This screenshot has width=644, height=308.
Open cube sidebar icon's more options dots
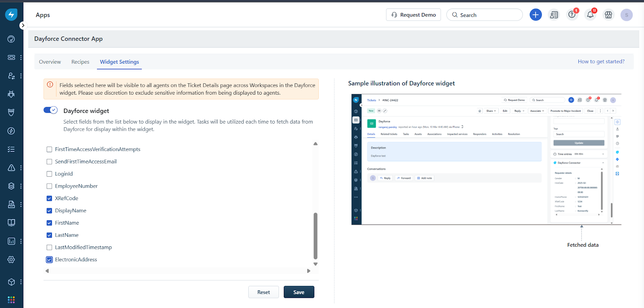click(21, 282)
